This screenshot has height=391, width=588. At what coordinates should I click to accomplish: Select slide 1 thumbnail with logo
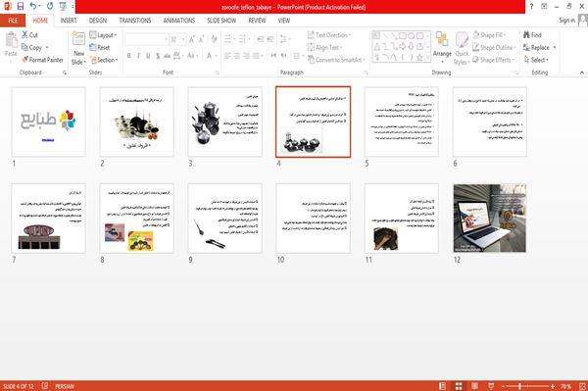[x=49, y=122]
